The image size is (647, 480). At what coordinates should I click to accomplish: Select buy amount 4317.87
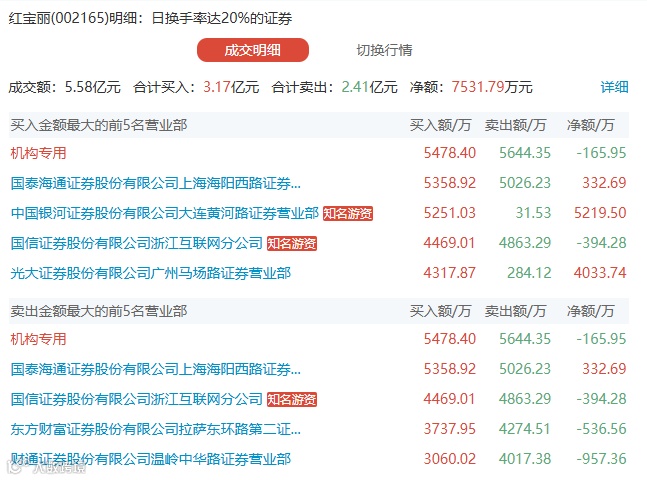450,273
